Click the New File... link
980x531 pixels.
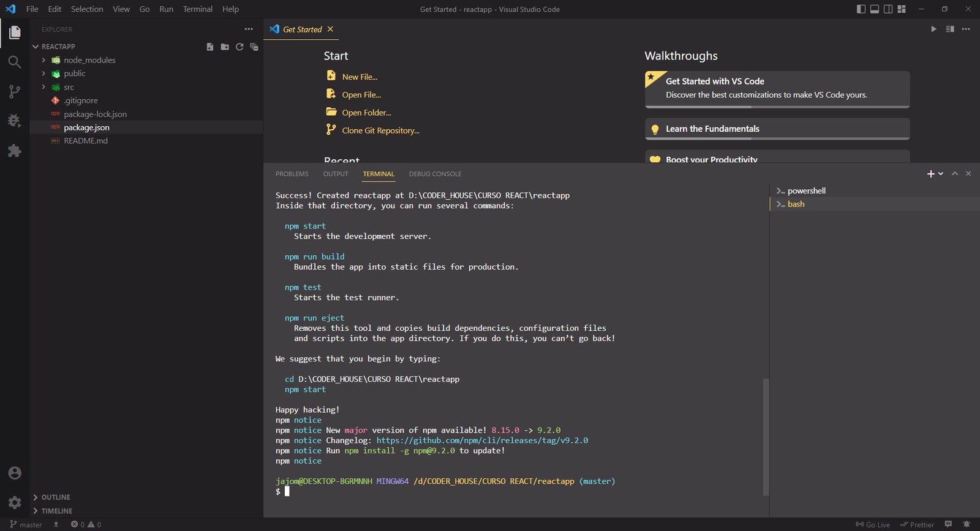[x=360, y=77]
